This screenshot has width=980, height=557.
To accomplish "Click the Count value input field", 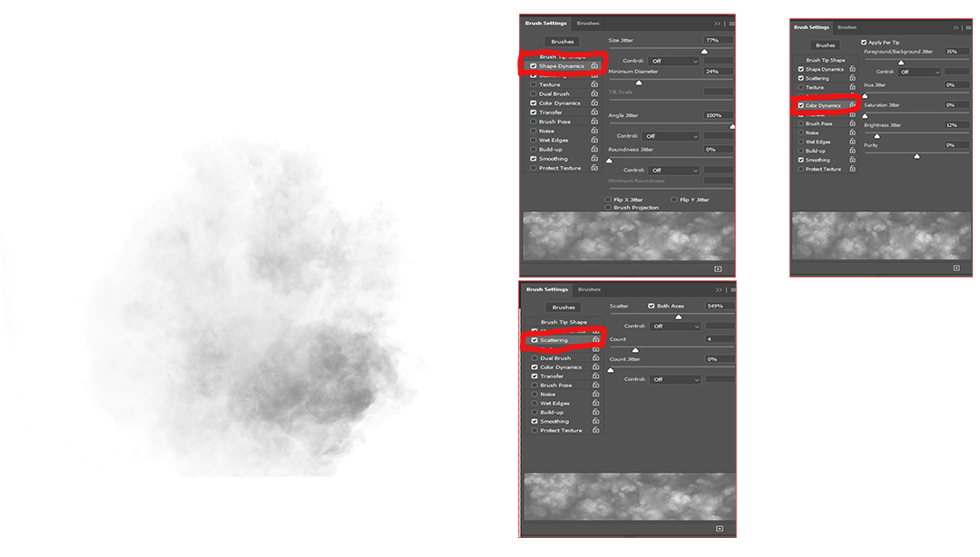I will 720,339.
